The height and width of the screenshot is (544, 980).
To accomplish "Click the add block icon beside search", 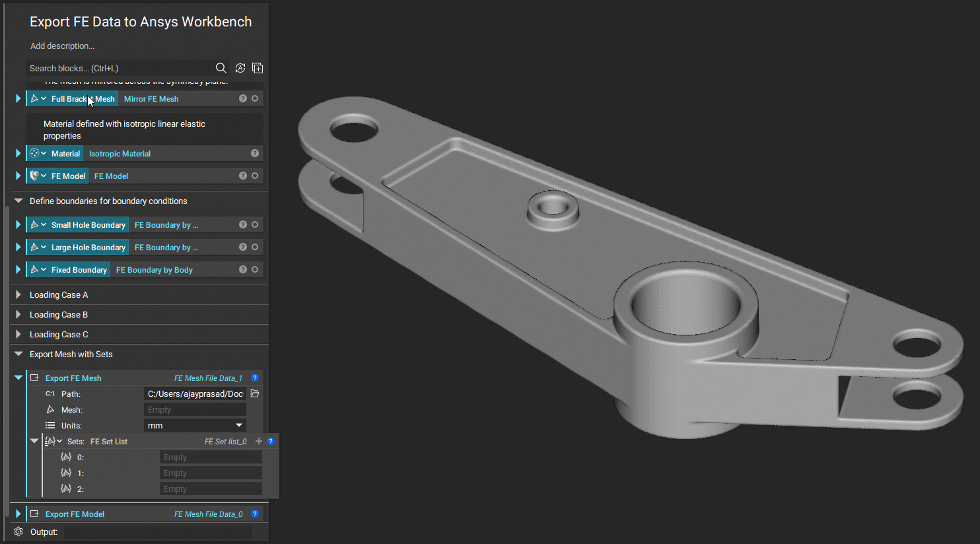I will [258, 68].
